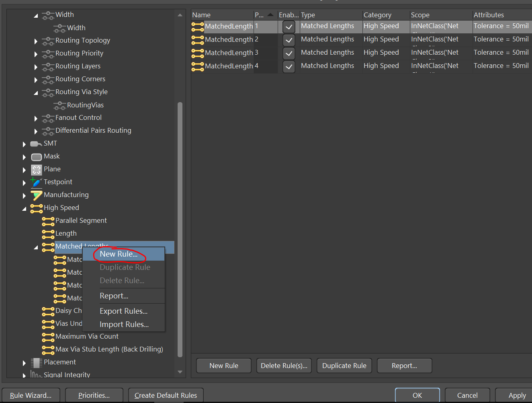Viewport: 532px width, 403px height.
Task: Click the Routing Layers icon
Action: point(48,67)
